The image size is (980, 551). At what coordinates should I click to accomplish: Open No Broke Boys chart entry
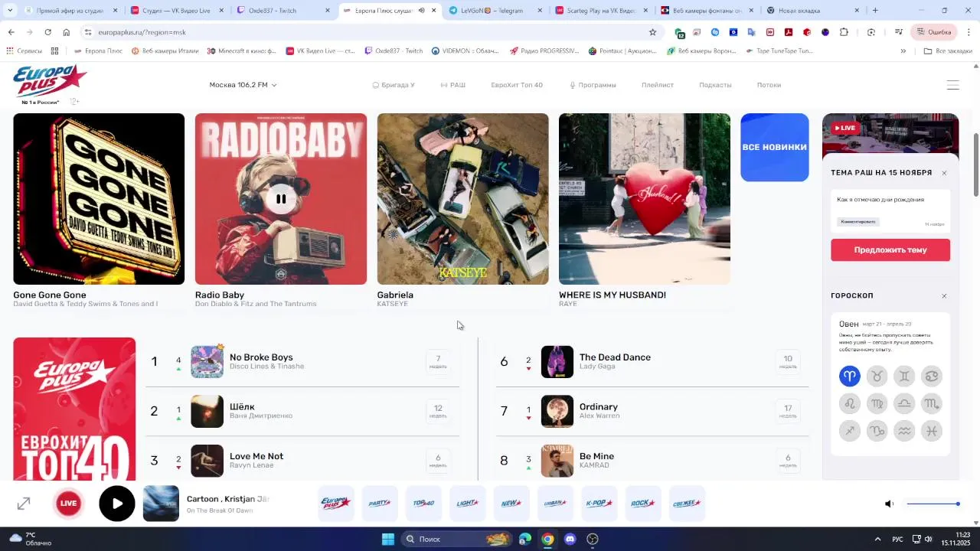(302, 362)
